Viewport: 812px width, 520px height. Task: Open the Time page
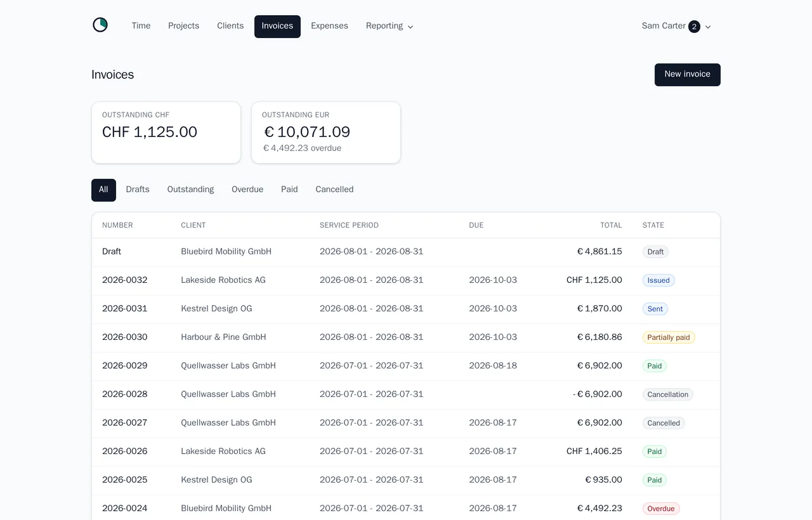click(141, 26)
